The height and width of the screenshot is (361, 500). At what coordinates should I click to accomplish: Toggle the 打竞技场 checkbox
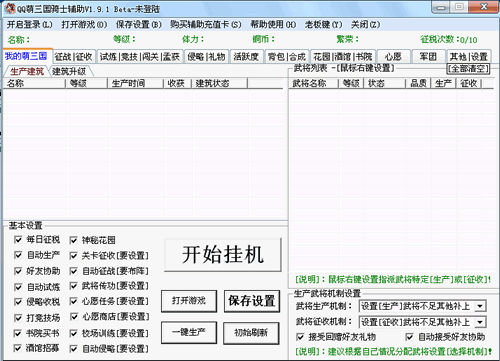(x=18, y=318)
